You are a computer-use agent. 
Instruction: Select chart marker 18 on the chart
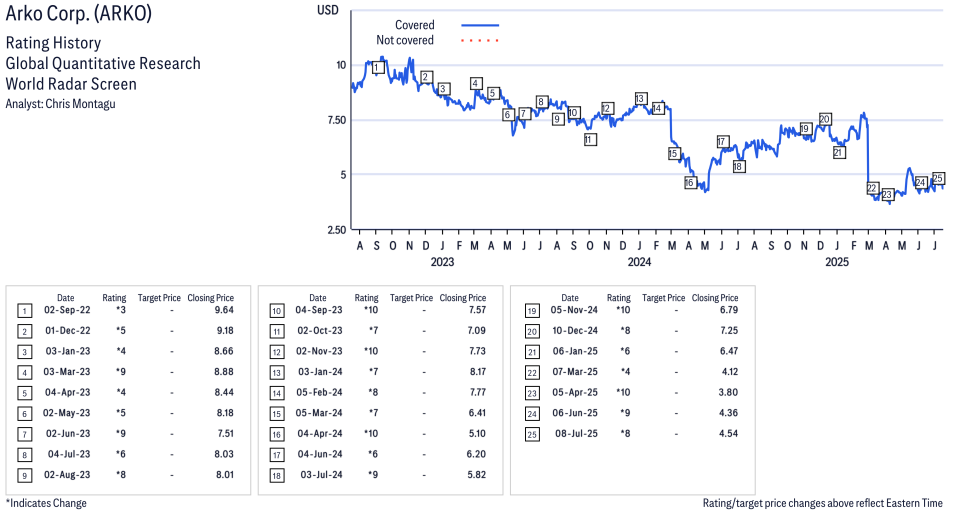click(739, 166)
